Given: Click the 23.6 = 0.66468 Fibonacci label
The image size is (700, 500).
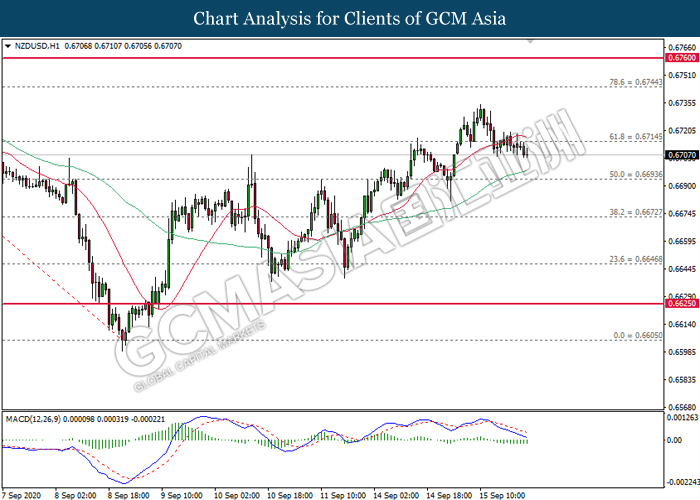Looking at the screenshot, I should pos(636,259).
